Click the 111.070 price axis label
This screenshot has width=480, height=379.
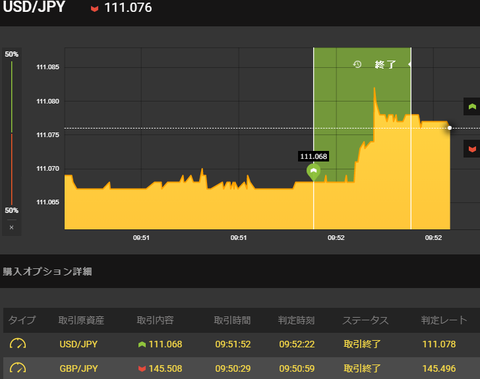pos(48,169)
